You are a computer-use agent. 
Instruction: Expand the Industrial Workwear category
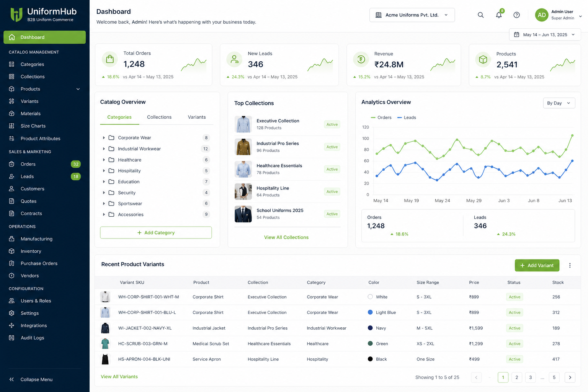coord(104,149)
